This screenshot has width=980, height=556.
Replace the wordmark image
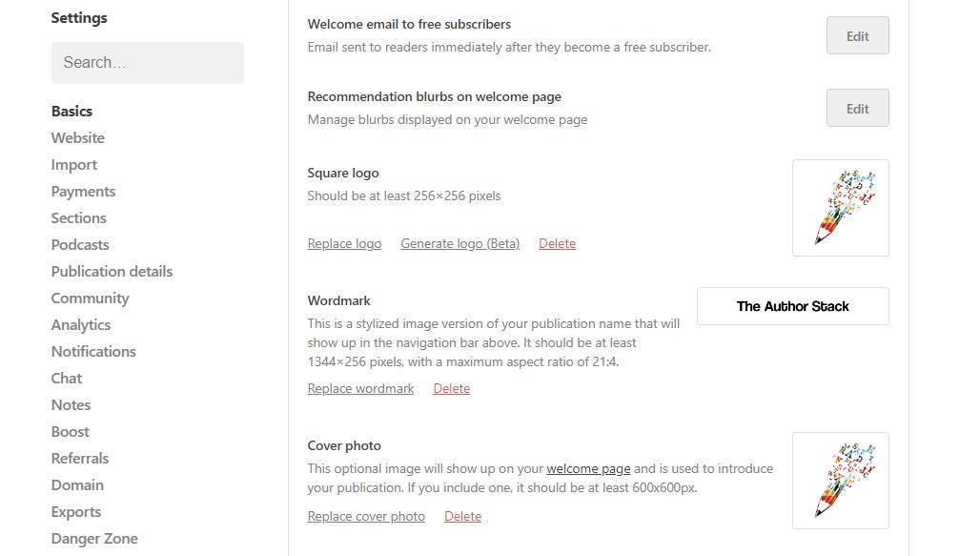[360, 388]
